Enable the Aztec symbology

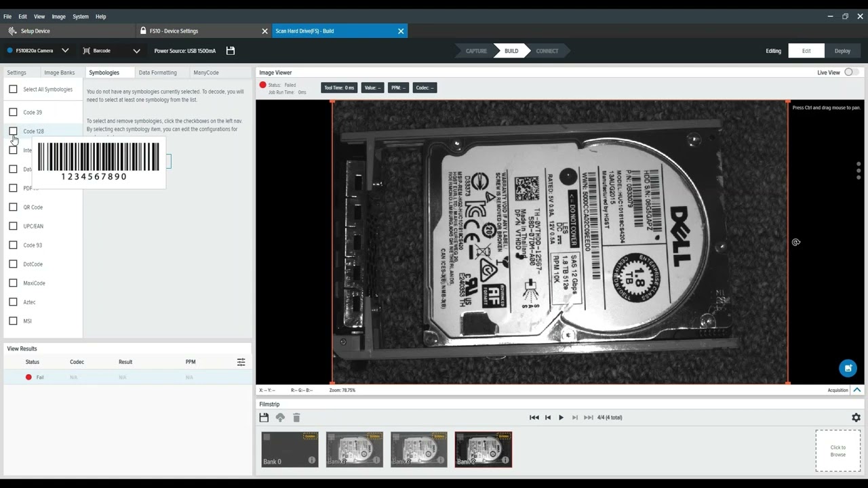tap(13, 302)
